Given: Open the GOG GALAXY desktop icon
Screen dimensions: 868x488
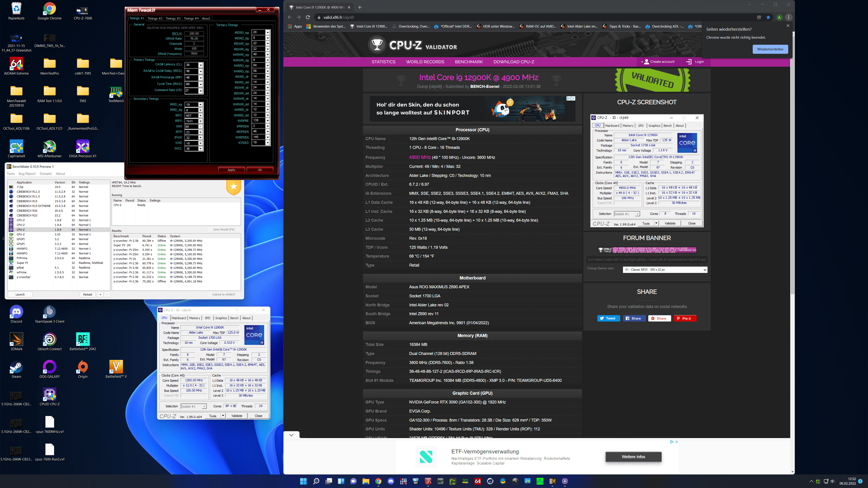Looking at the screenshot, I should point(50,369).
